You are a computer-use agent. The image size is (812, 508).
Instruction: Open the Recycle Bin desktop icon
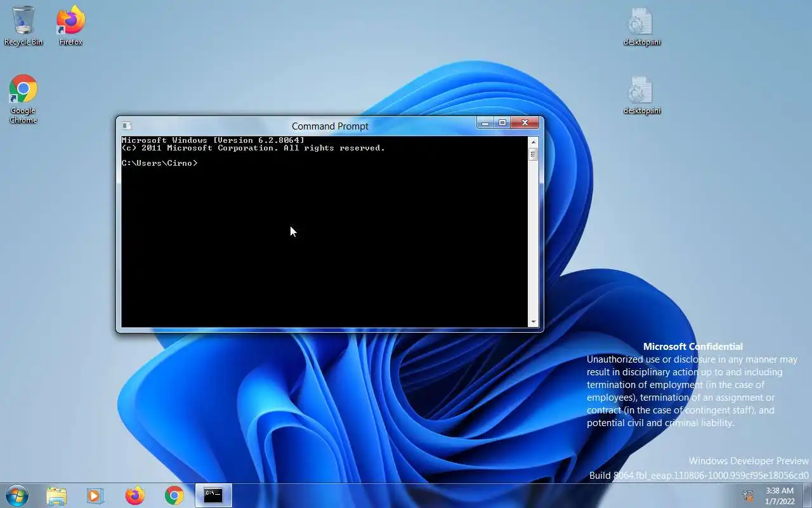pyautogui.click(x=23, y=25)
